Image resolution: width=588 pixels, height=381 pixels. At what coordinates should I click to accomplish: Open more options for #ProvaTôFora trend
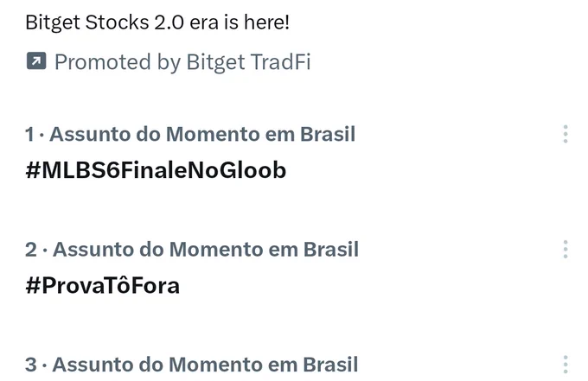click(x=566, y=250)
